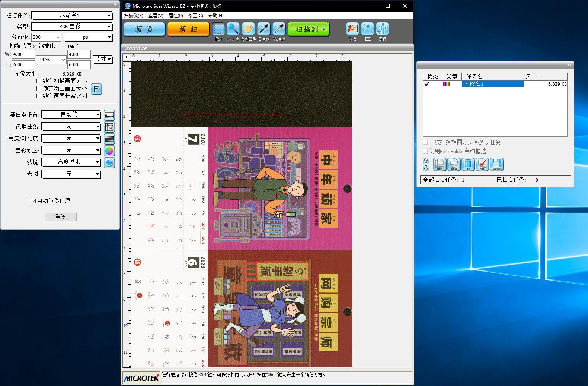Click the LOAD SAVE floppy icon
This screenshot has width=588, height=386.
click(x=496, y=164)
